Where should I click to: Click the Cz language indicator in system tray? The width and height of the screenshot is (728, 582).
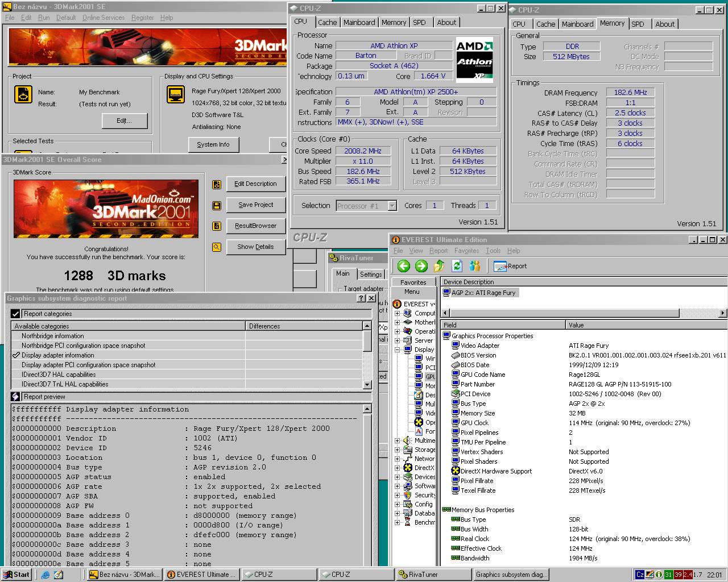click(640, 575)
